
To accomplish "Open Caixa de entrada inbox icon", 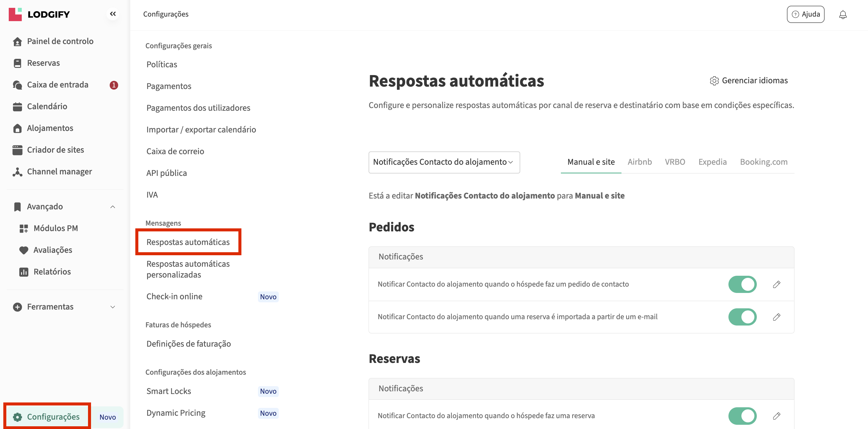I will pos(17,85).
